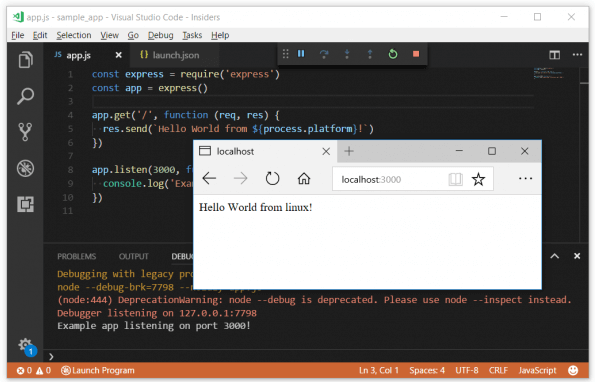
Task: Click the editor vertical scrollbar
Action: 584,154
